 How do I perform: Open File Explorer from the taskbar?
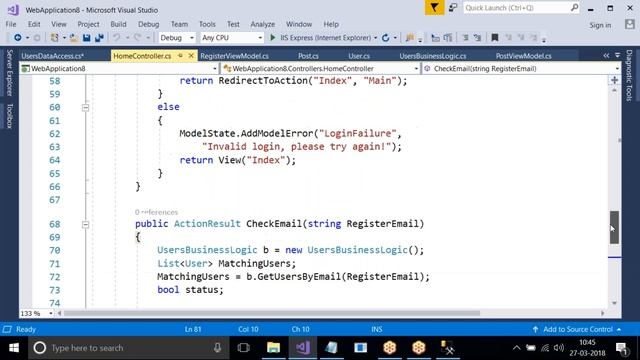click(x=273, y=348)
